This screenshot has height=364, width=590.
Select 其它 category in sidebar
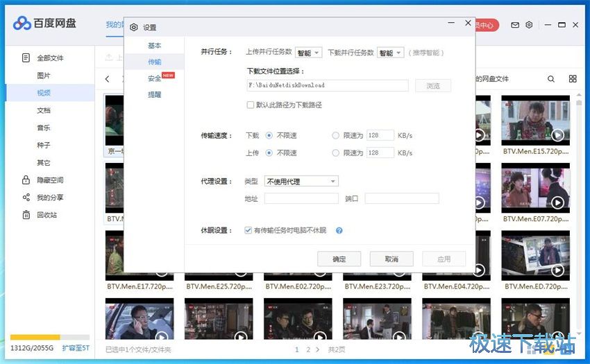[x=44, y=162]
